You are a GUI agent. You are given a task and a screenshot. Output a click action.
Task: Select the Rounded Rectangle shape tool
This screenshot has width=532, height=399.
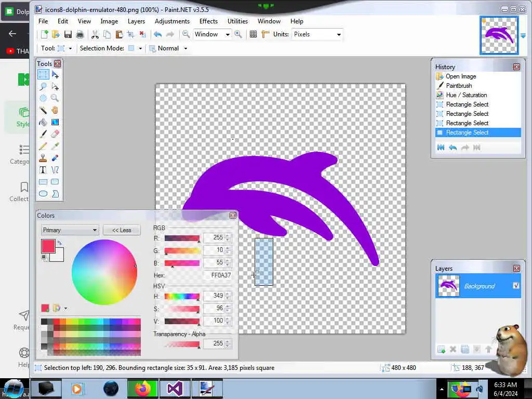click(55, 182)
